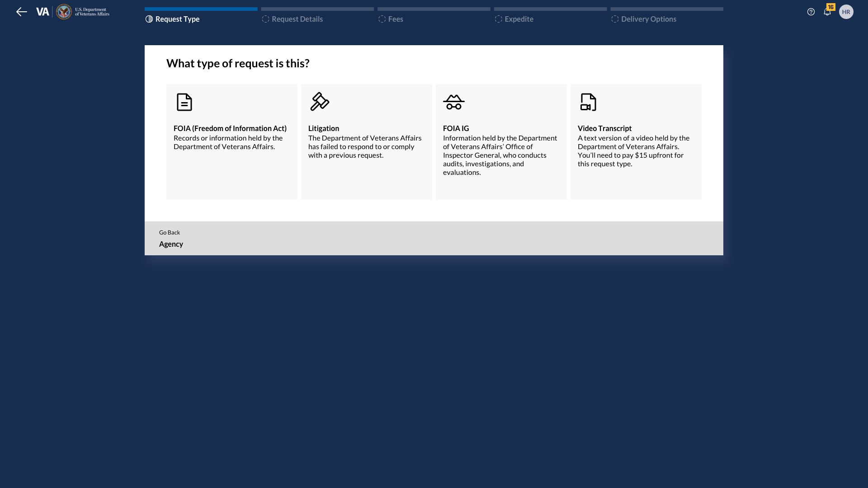Click the detective glasses icon on FOIA IG card
This screenshot has width=868, height=488.
(x=454, y=102)
